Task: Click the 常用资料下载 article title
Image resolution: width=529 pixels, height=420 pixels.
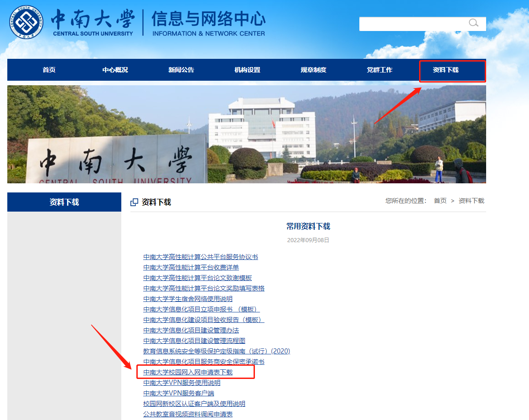Action: pos(308,226)
